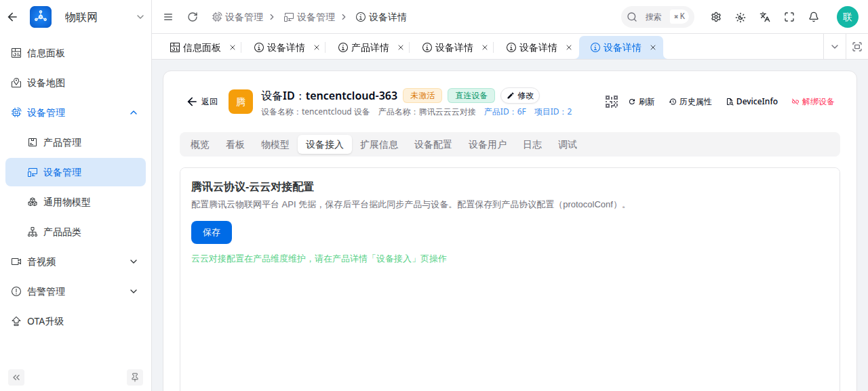Viewport: 868px width, 391px height.
Task: Click the 修改 edit button
Action: pyautogui.click(x=520, y=96)
